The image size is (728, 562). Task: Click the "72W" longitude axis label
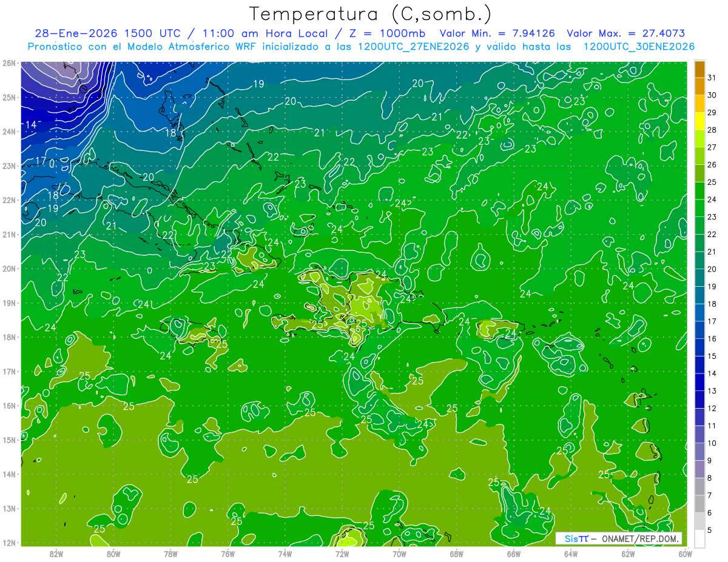point(342,554)
